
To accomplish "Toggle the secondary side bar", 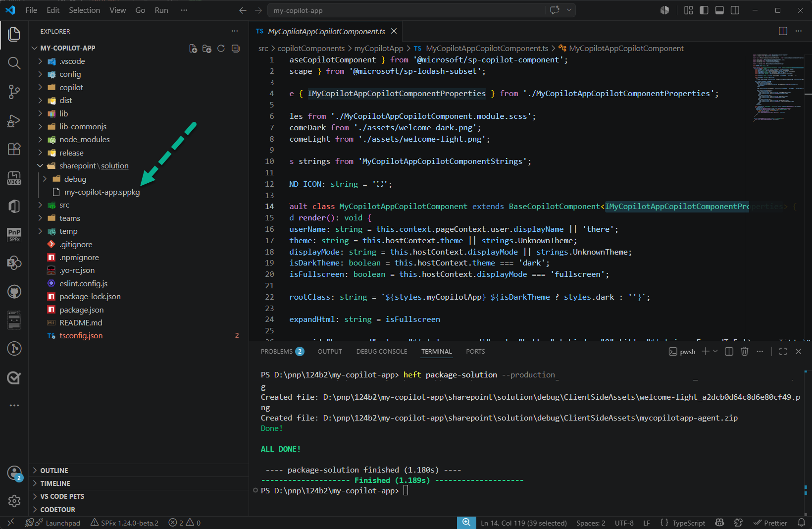I will 735,10.
